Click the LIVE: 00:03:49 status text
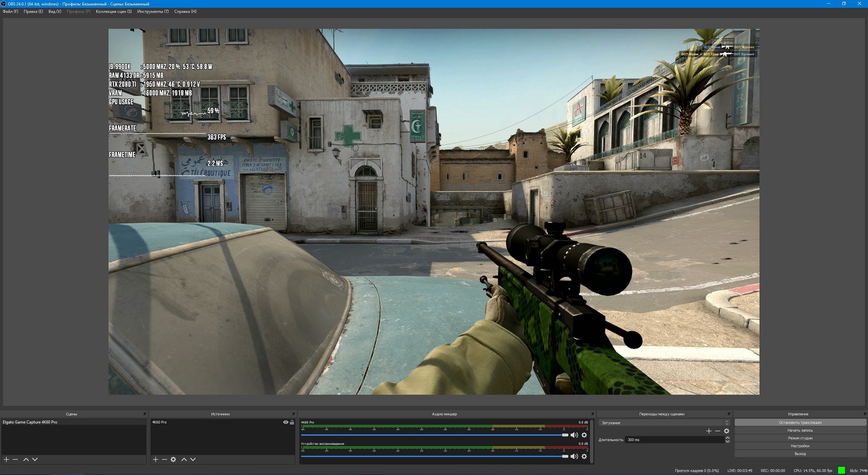This screenshot has width=868, height=475. click(x=740, y=470)
